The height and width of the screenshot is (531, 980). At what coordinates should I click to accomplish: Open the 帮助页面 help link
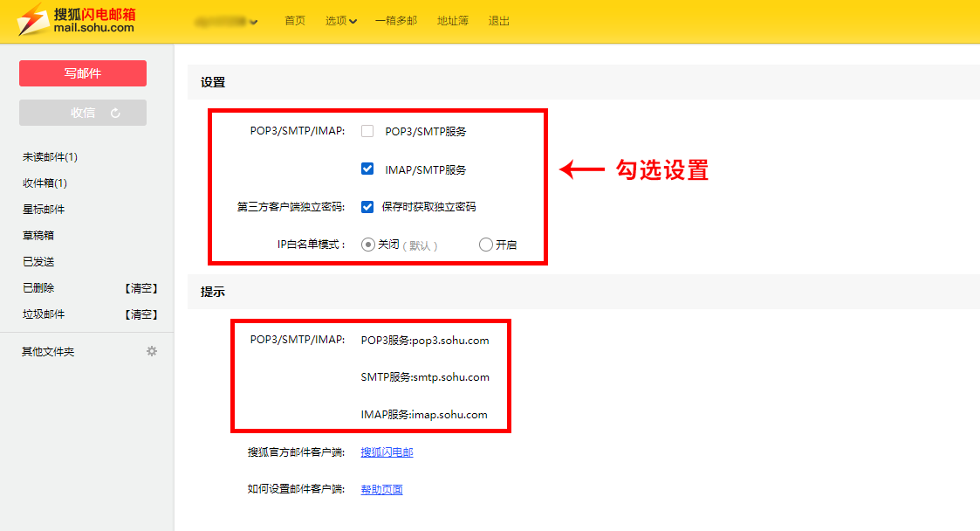pos(382,489)
